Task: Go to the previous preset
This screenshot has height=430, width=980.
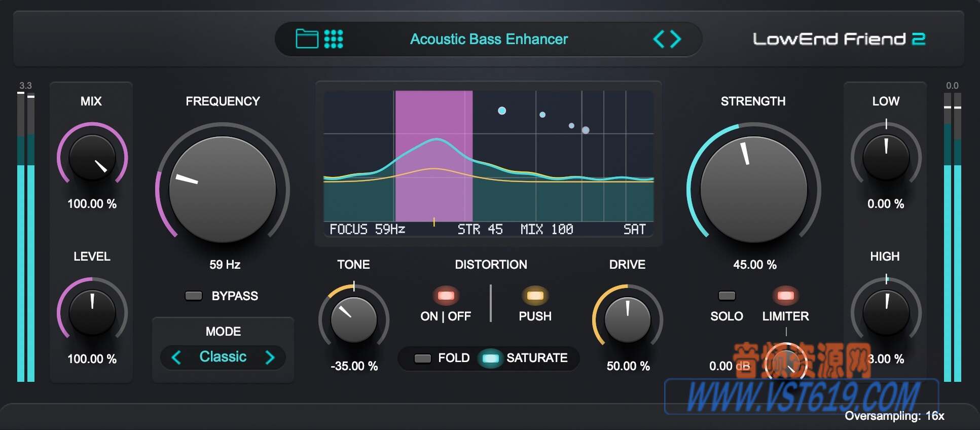Action: [658, 39]
